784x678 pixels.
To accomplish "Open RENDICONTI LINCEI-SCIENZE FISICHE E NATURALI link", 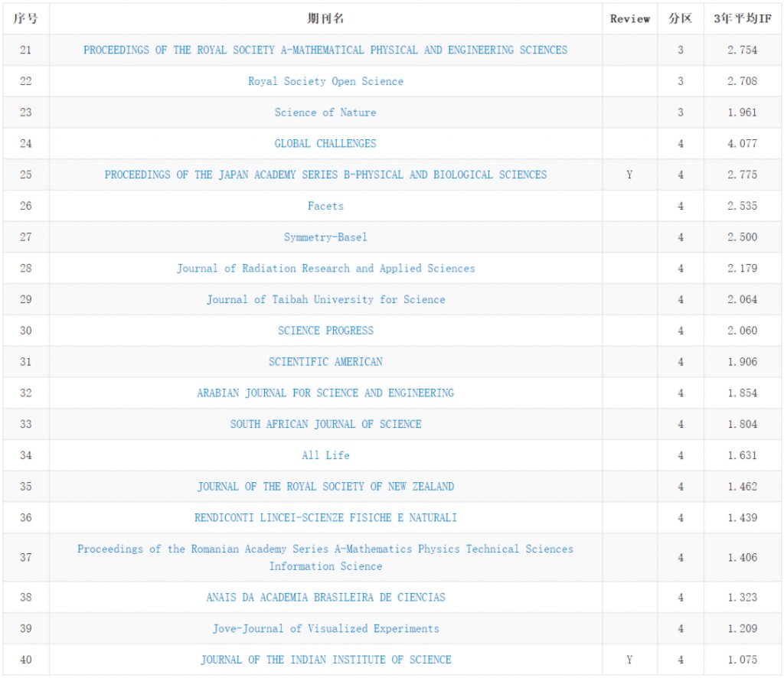I will [x=325, y=517].
